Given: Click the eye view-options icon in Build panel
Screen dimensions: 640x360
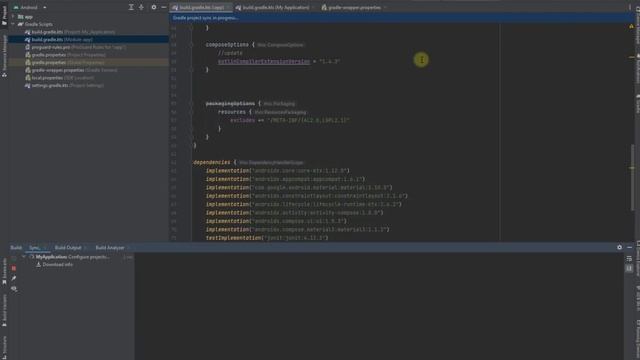Looking at the screenshot, I should pos(14,289).
